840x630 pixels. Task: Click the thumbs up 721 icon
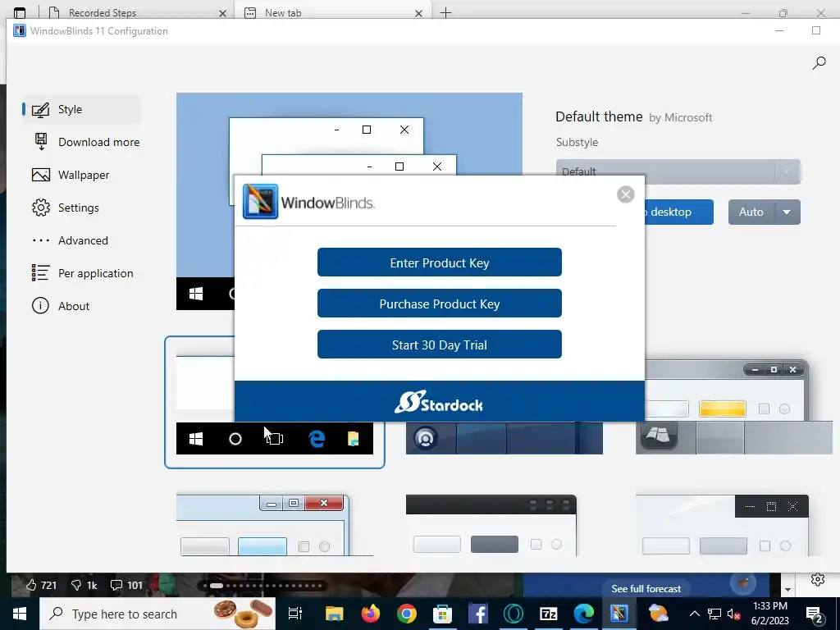[x=32, y=585]
